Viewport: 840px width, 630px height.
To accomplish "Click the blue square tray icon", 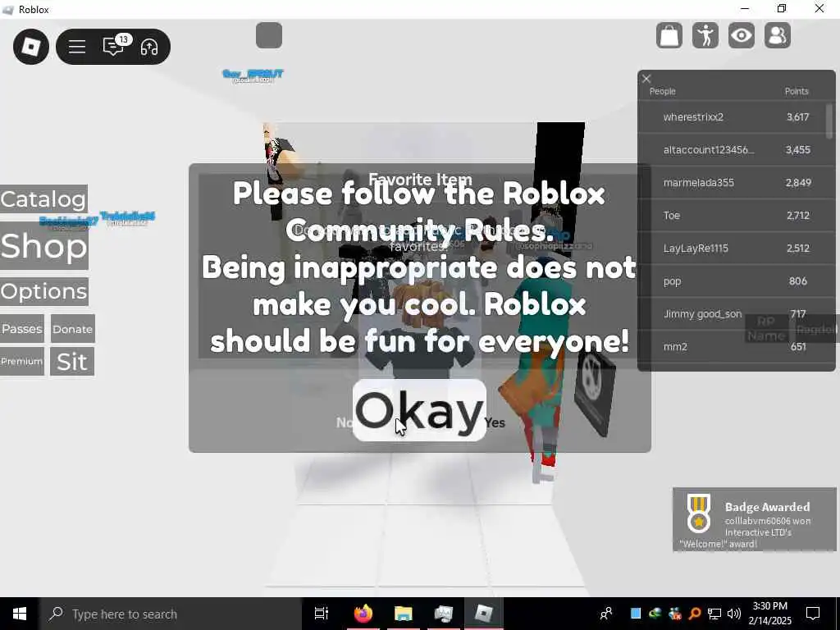I will 636,614.
